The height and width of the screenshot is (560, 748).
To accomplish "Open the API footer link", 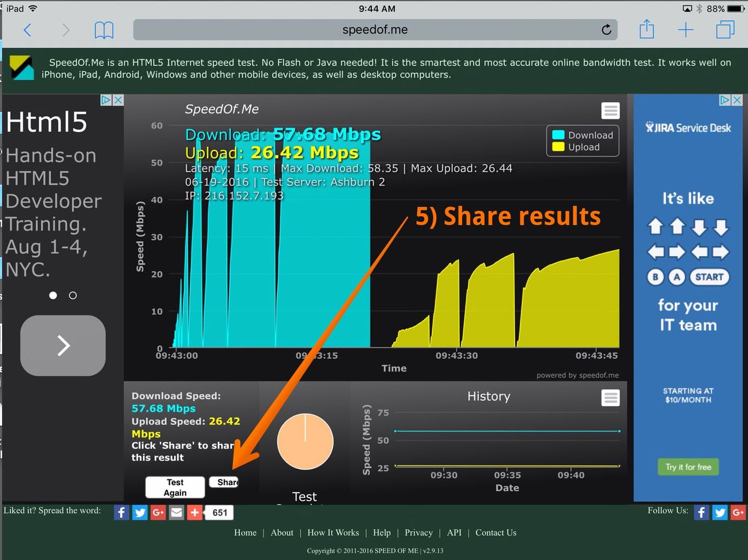I will pyautogui.click(x=454, y=533).
